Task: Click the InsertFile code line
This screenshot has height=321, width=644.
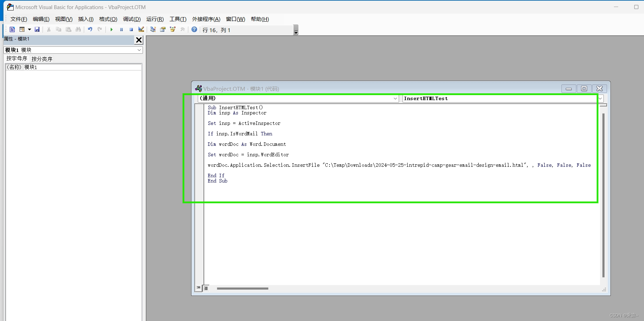Action: [399, 165]
